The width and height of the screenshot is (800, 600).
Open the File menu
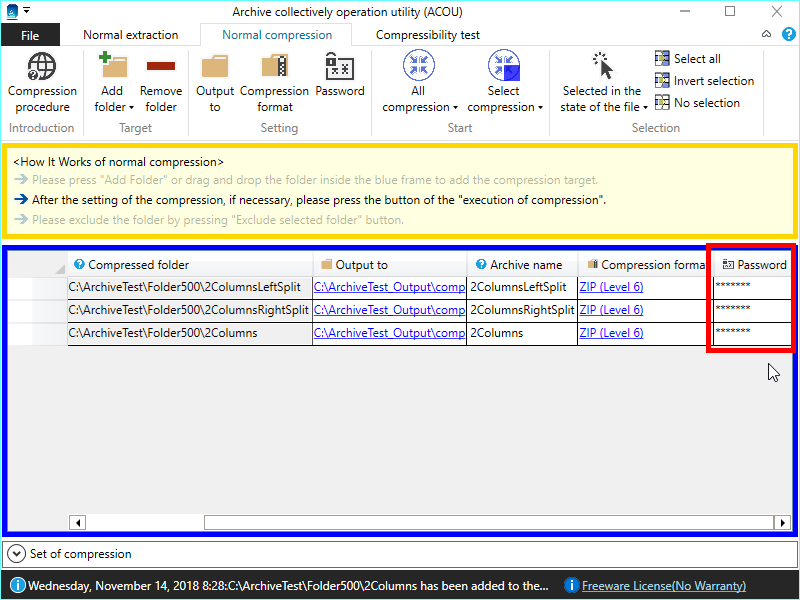click(30, 35)
